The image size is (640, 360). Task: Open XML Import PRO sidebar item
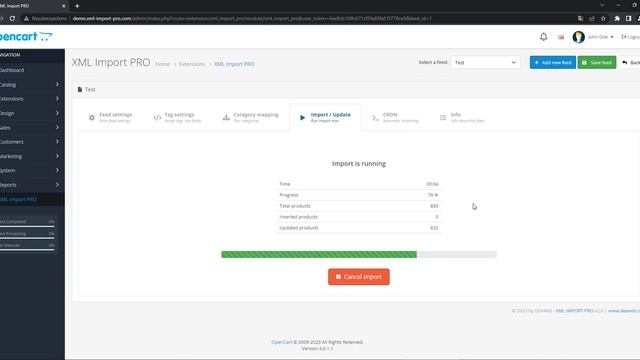(x=31, y=199)
